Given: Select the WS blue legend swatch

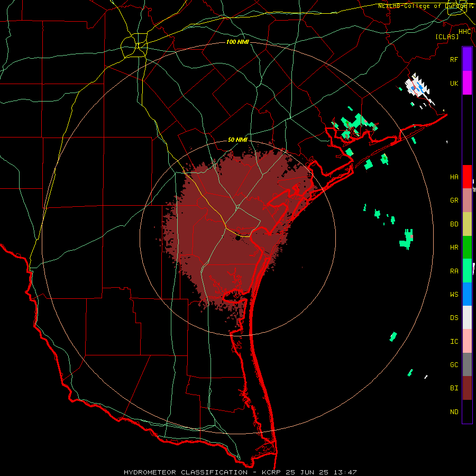Looking at the screenshot, I should click(467, 294).
